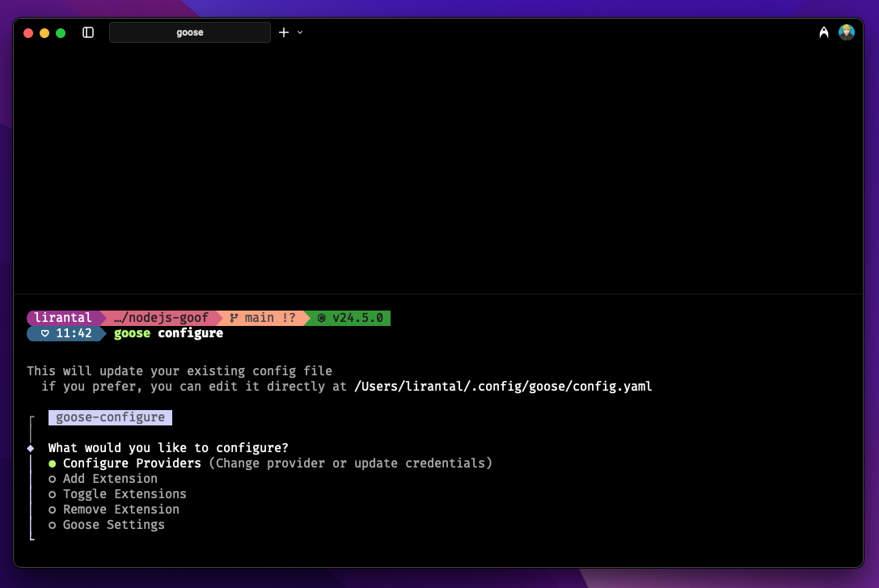Click the git branch icon beside main

pyautogui.click(x=234, y=318)
